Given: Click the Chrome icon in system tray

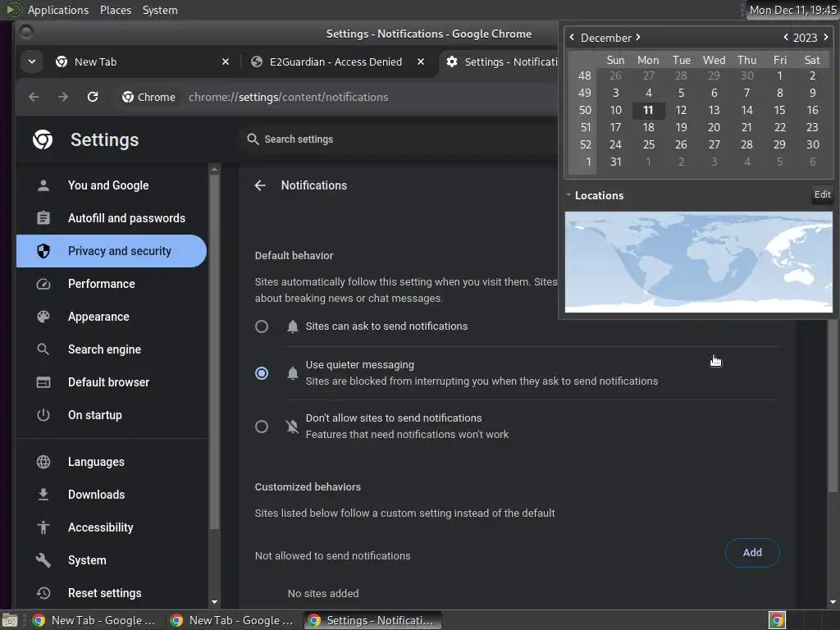Looking at the screenshot, I should click(777, 620).
